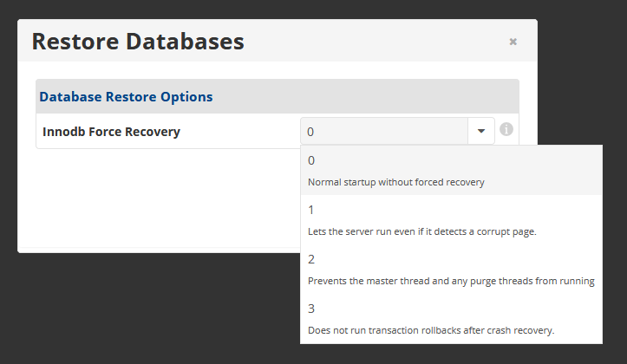Pick 'Lets the server run' corrupt page description
The height and width of the screenshot is (364, 627).
click(x=421, y=231)
